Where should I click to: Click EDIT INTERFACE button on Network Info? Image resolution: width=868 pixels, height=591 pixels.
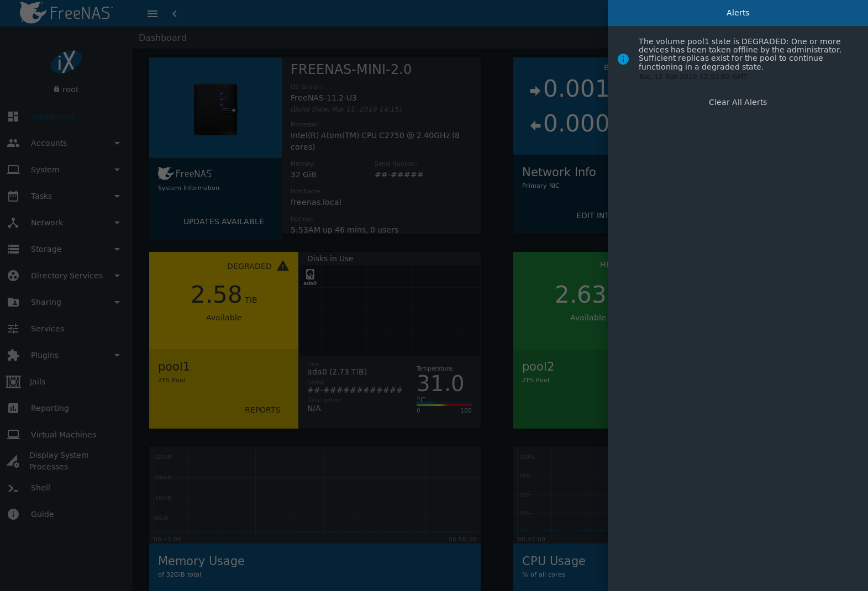[x=591, y=215]
